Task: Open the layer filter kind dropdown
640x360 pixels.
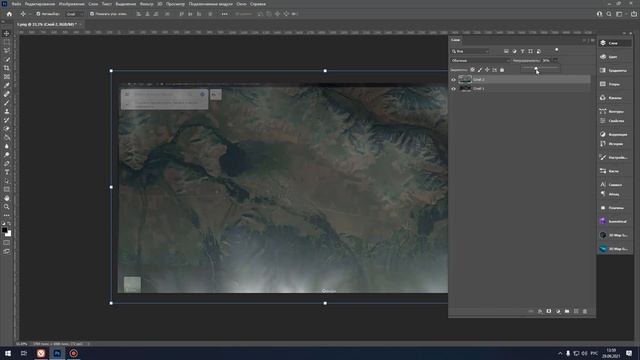Action: 470,51
